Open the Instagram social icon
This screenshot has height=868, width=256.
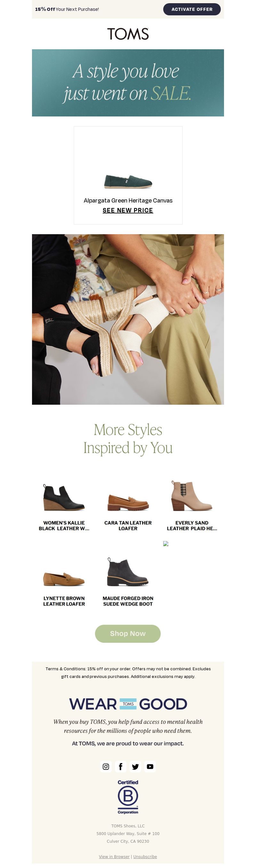tap(106, 767)
